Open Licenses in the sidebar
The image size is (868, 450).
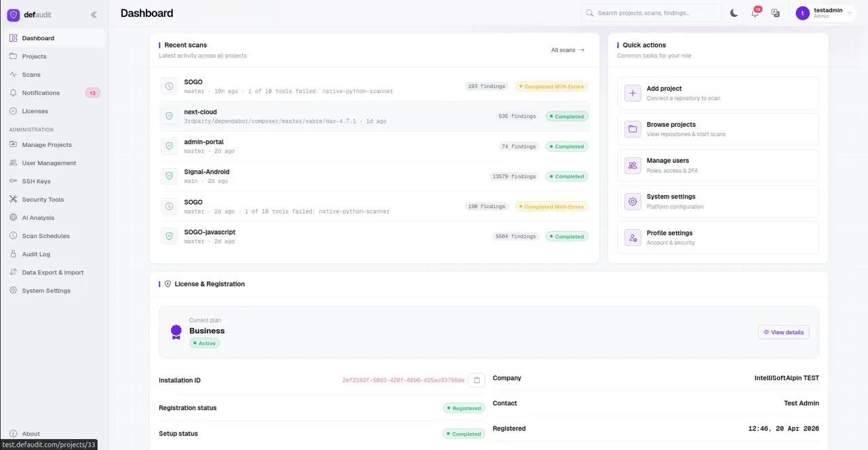(54, 111)
